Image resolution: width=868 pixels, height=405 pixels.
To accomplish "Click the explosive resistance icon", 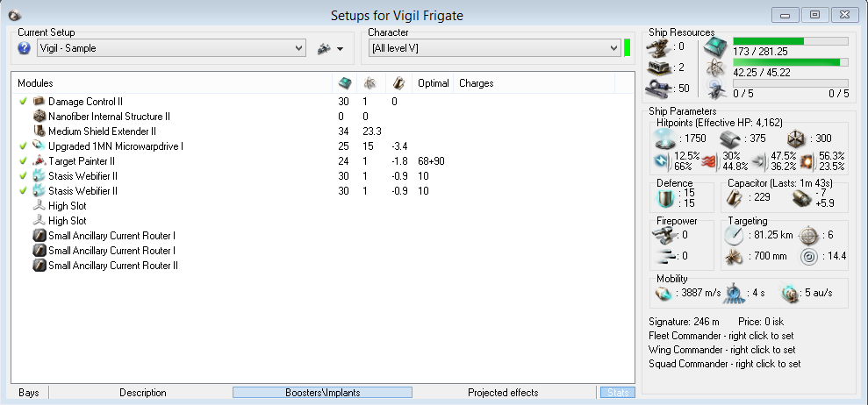I will pyautogui.click(x=807, y=161).
